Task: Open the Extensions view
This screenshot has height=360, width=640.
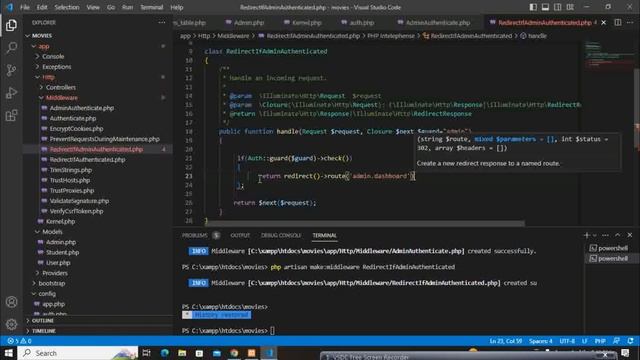Action: 11,116
